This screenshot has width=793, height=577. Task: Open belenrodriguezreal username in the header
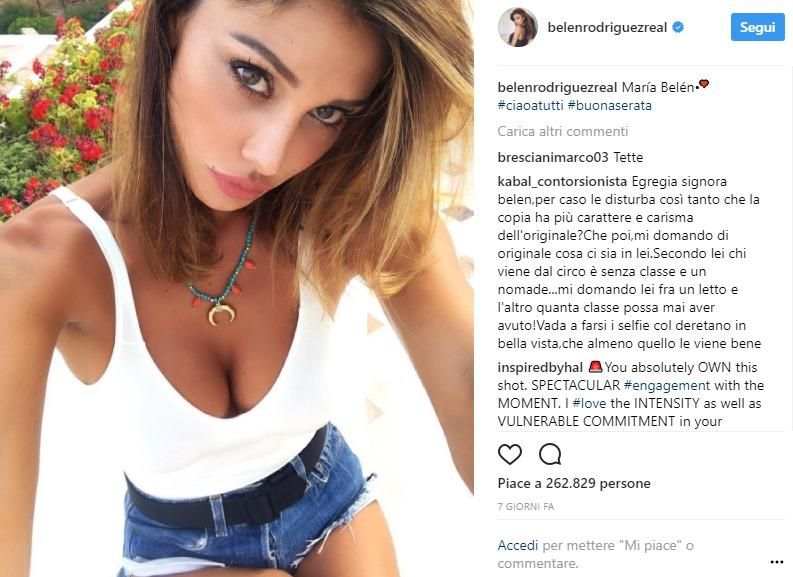click(x=607, y=27)
